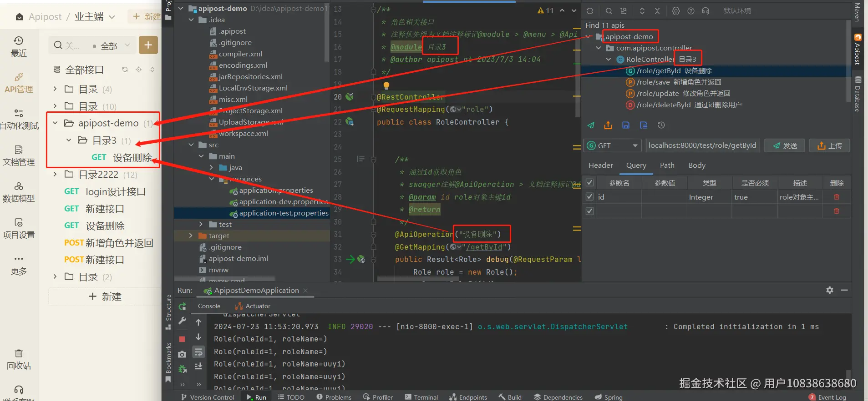The height and width of the screenshot is (401, 868).
Task: Open the 全部 filter dropdown
Action: [x=112, y=46]
